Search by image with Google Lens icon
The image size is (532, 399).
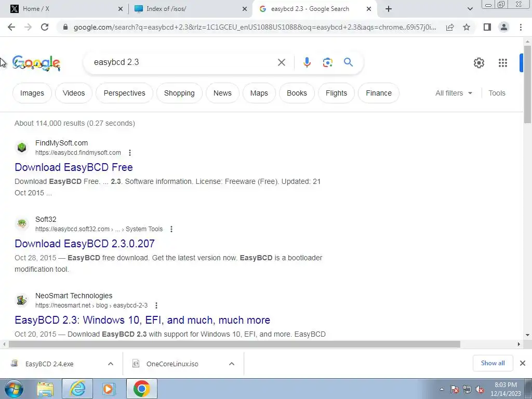(327, 62)
